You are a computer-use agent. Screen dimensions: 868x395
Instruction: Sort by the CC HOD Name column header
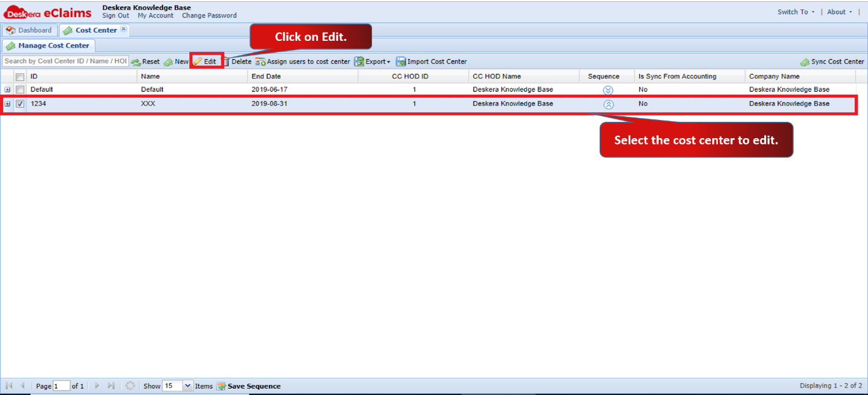pos(524,77)
